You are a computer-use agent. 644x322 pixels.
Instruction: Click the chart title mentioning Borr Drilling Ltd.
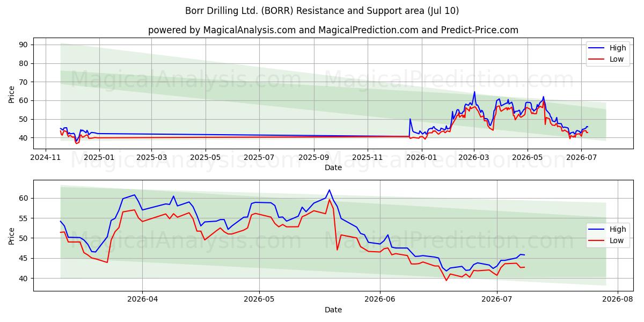pyautogui.click(x=322, y=11)
